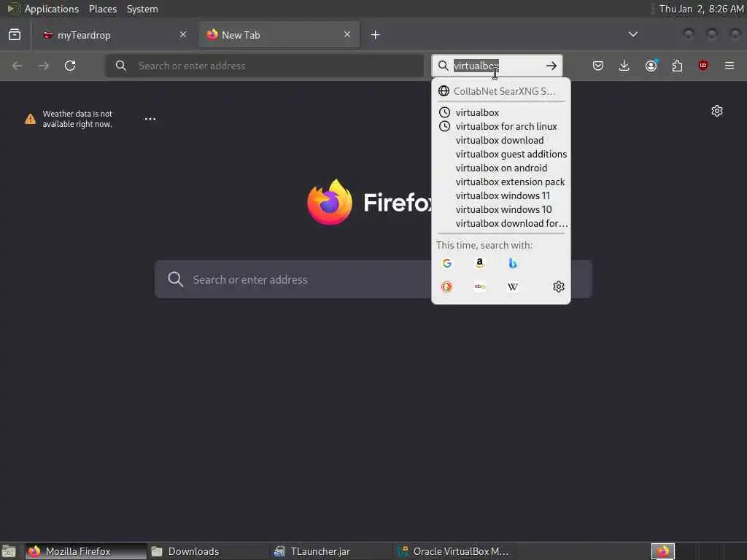Open the System menu
This screenshot has width=747, height=560.
142,9
